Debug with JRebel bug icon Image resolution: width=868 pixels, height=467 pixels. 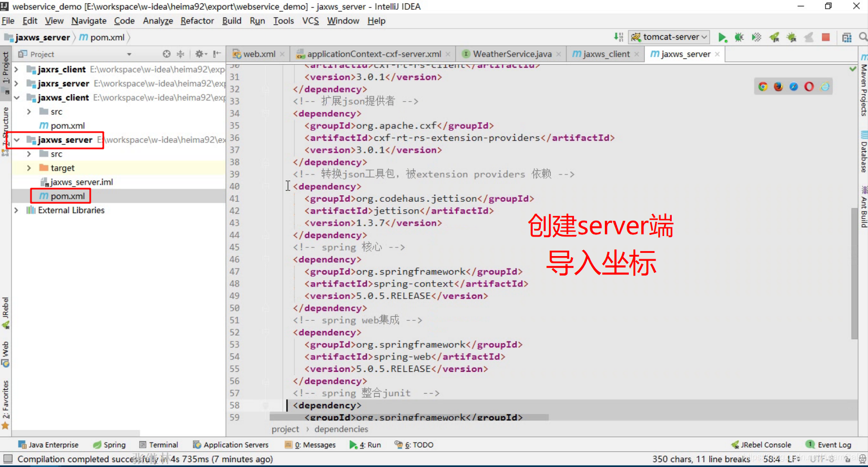(791, 37)
